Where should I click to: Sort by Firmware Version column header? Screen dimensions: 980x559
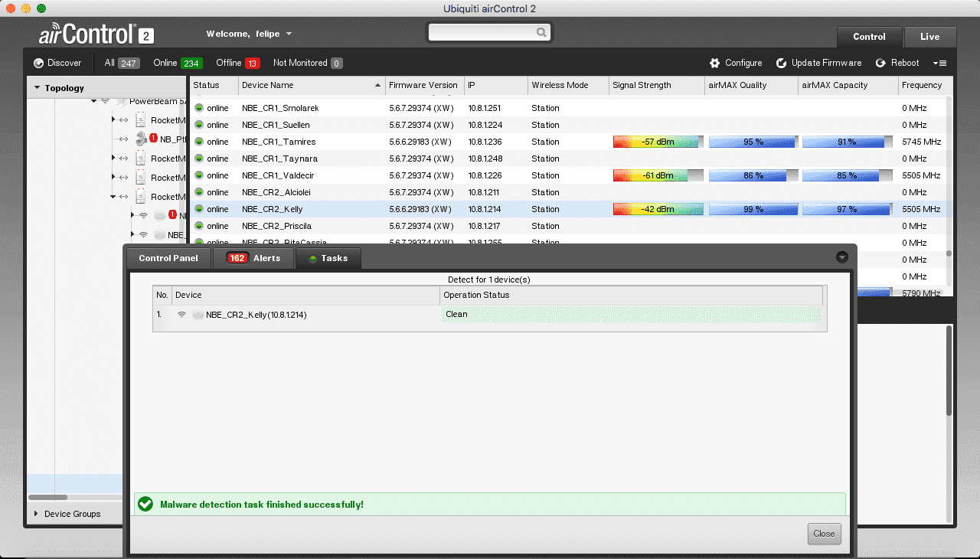[x=423, y=85]
